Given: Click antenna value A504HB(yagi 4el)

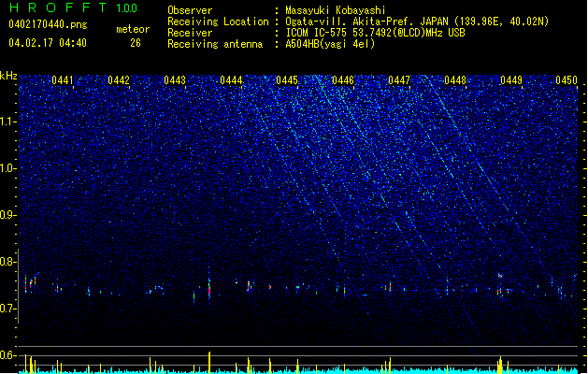Looking at the screenshot, I should coord(330,44).
